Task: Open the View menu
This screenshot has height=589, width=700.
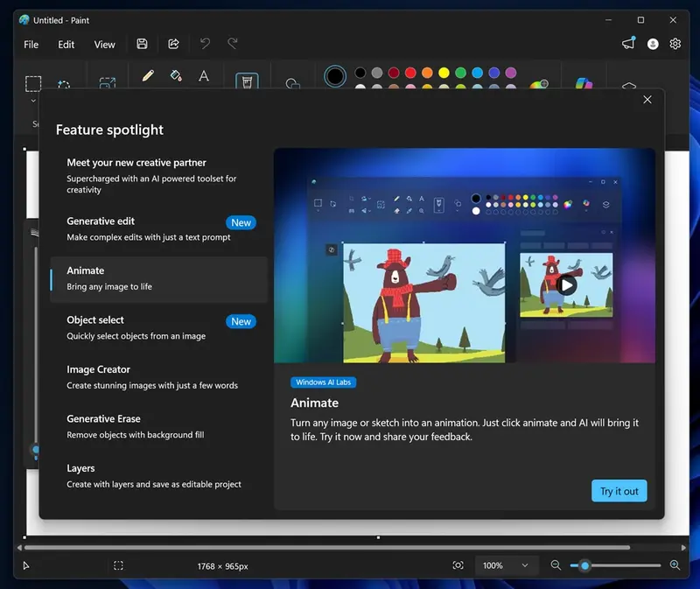Action: 104,44
